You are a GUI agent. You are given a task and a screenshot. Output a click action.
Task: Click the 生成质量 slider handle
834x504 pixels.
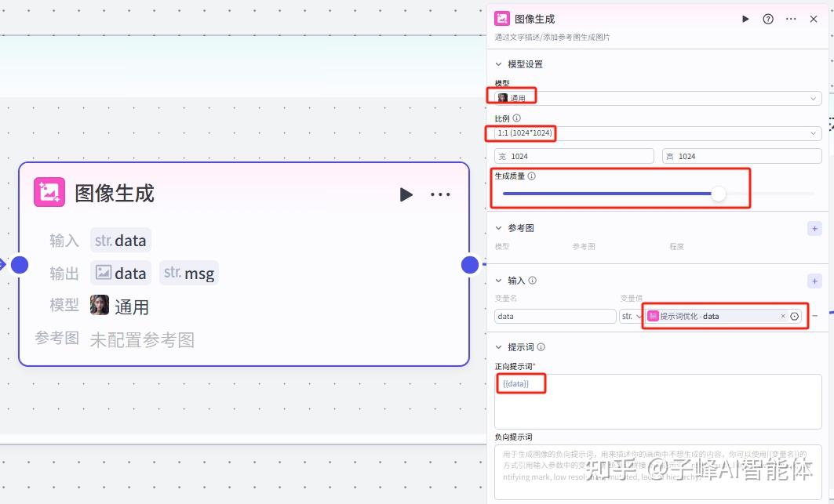[719, 194]
